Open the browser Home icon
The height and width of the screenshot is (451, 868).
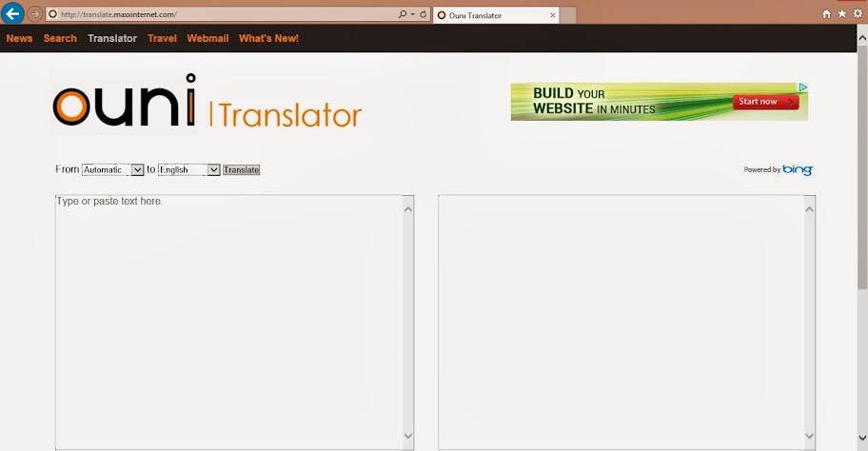tap(826, 14)
